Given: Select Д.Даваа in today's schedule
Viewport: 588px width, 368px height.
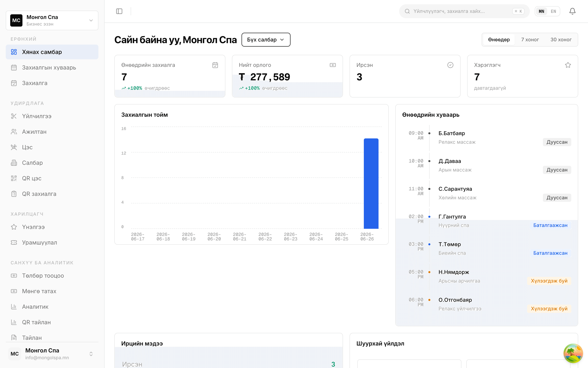Looking at the screenshot, I should point(487,166).
